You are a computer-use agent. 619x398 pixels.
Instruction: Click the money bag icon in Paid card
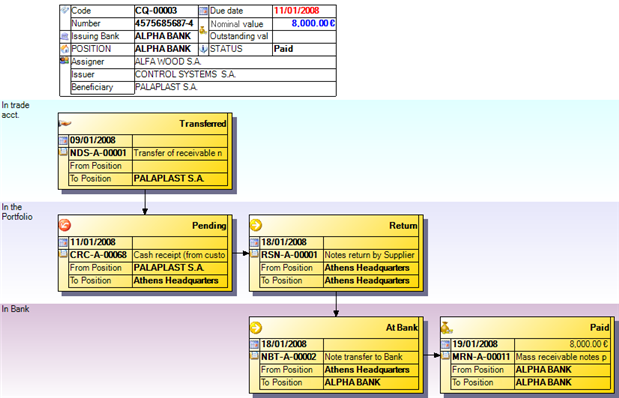446,327
